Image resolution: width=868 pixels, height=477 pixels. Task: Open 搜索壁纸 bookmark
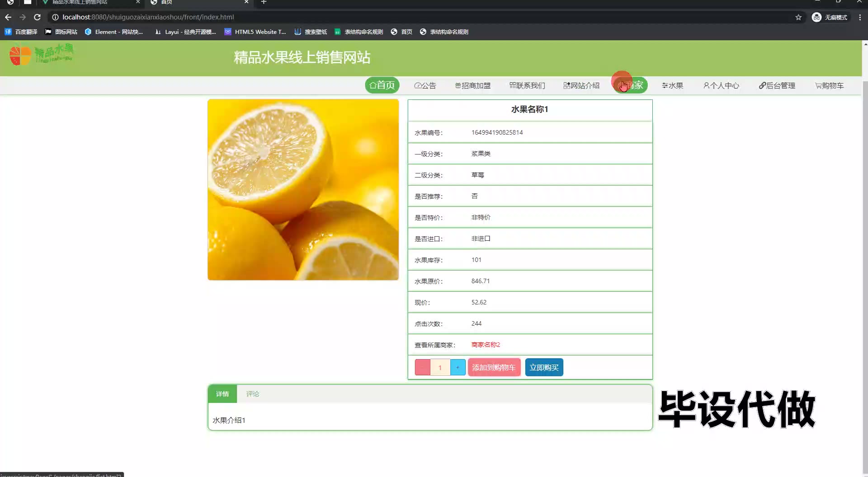[311, 32]
